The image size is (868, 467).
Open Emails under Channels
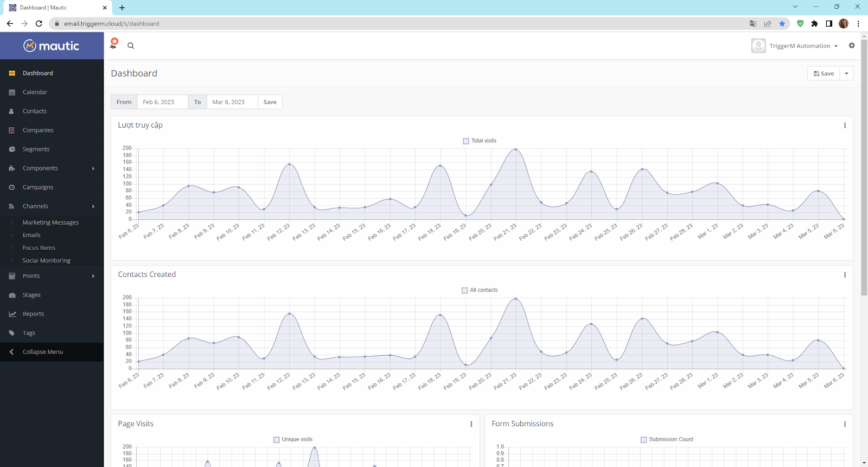tap(31, 235)
